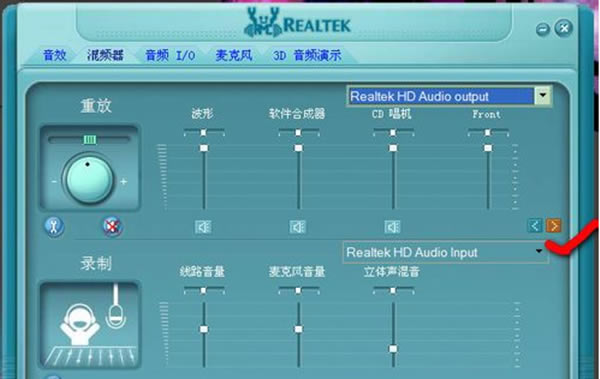This screenshot has width=600, height=379.
Task: Click the 立体声混音 channel label
Action: click(392, 271)
